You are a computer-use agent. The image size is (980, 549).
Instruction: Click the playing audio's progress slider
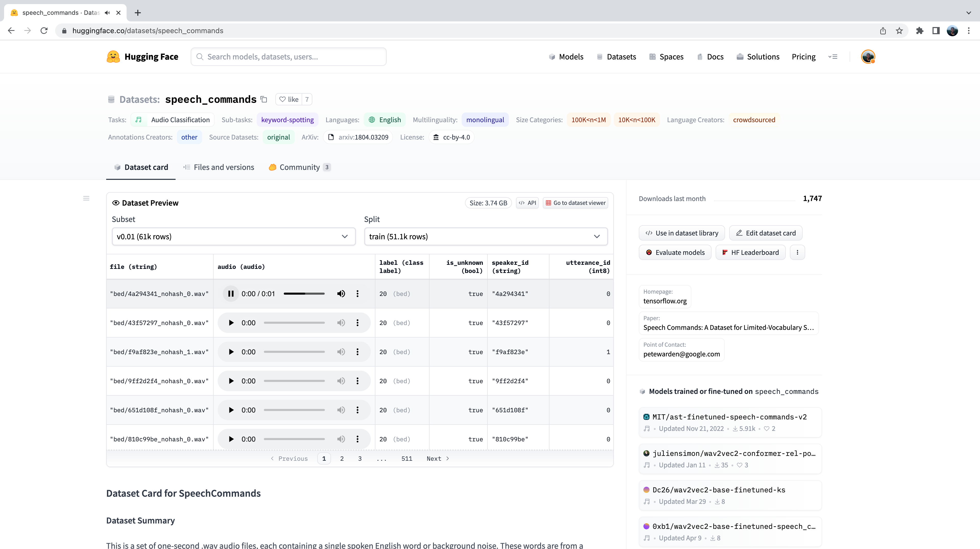coord(304,294)
